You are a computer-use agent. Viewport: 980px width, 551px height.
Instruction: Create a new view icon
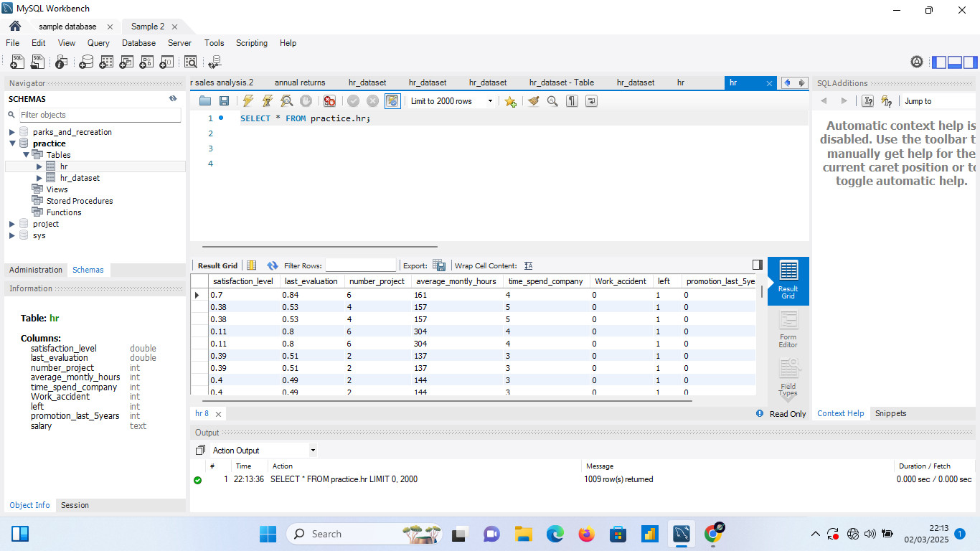pyautogui.click(x=126, y=62)
